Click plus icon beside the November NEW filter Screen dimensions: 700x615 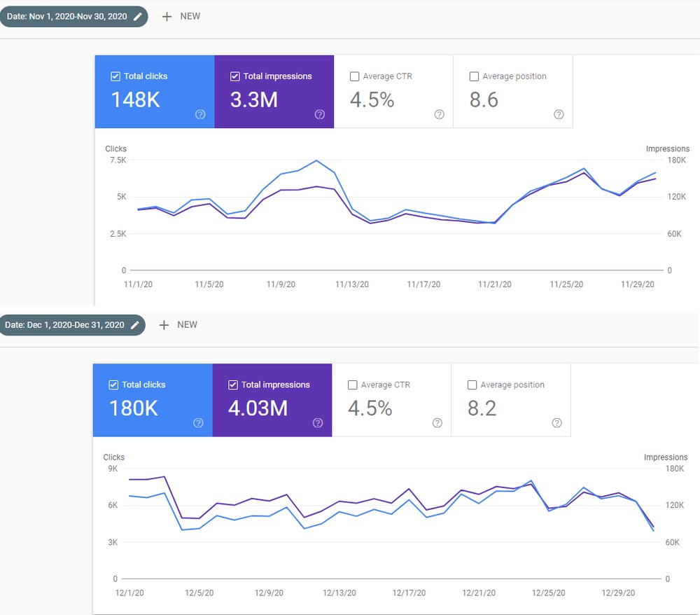167,17
